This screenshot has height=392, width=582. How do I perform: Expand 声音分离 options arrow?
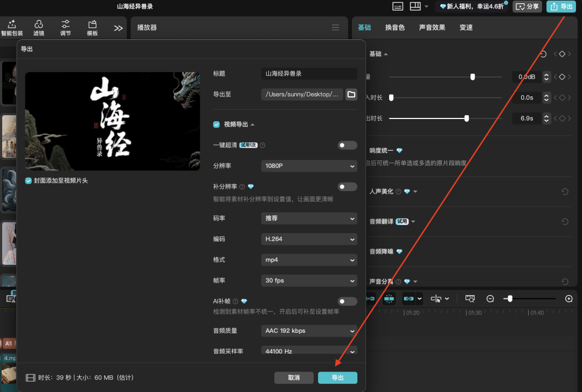(x=415, y=282)
